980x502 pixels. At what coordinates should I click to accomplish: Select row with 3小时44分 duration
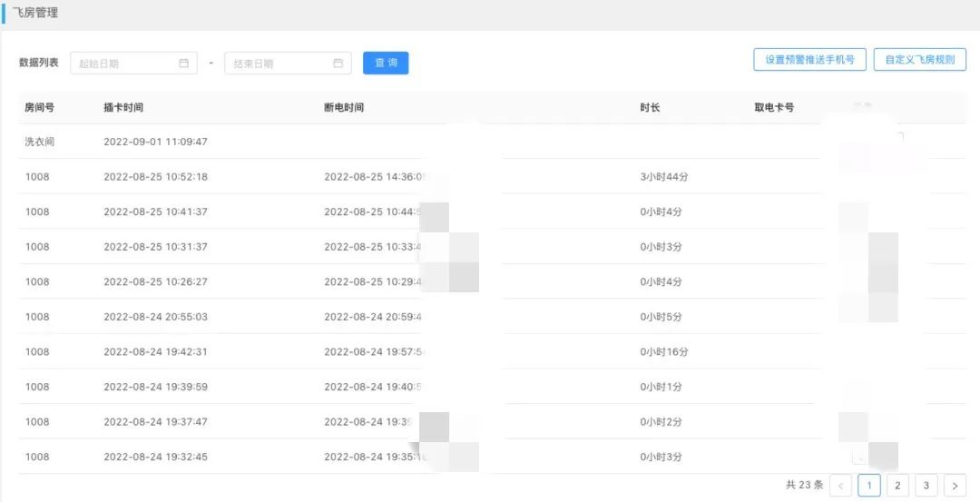(x=663, y=177)
